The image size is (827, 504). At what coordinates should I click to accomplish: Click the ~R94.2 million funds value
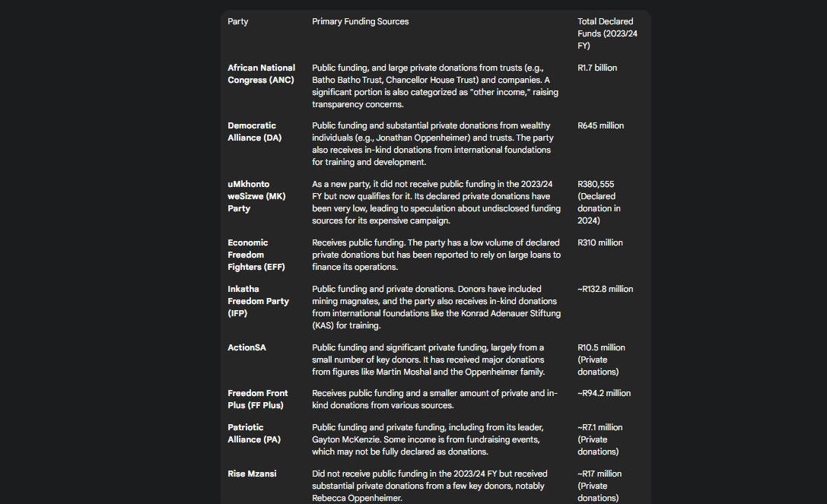604,394
